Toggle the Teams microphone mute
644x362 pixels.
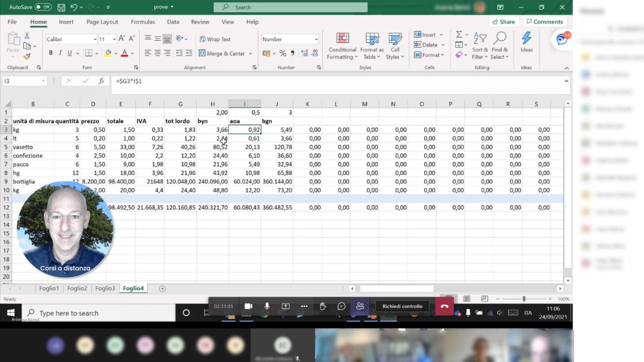(x=267, y=306)
